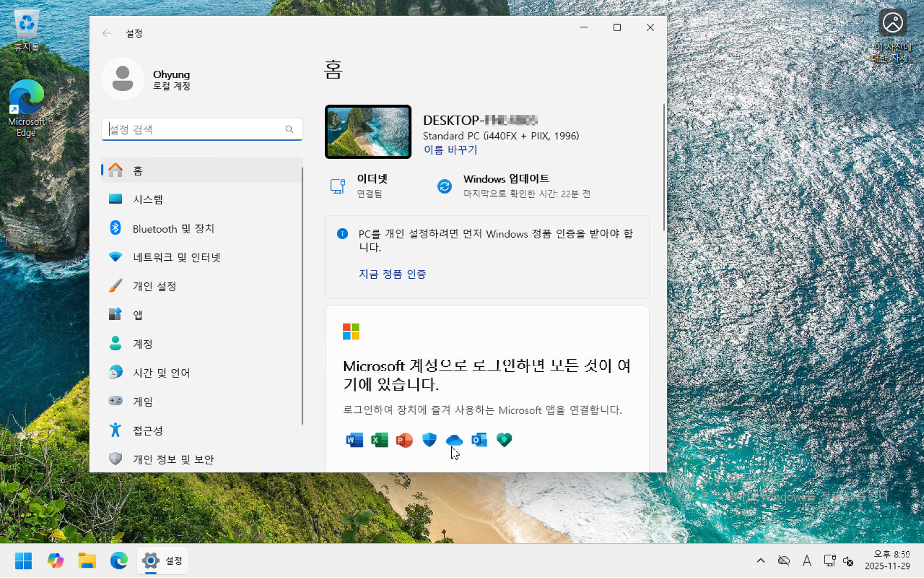Open 접근성 accessibility settings
This screenshot has width=924, height=578.
pos(147,430)
